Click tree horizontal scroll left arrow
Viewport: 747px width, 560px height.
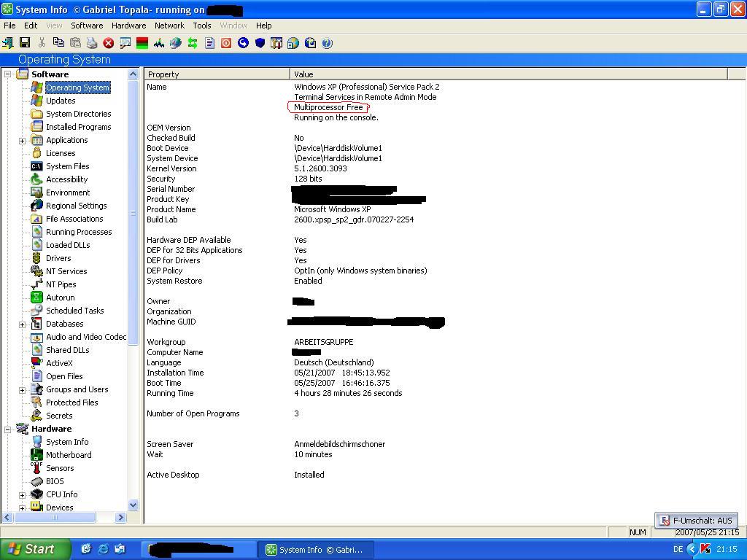[x=7, y=517]
